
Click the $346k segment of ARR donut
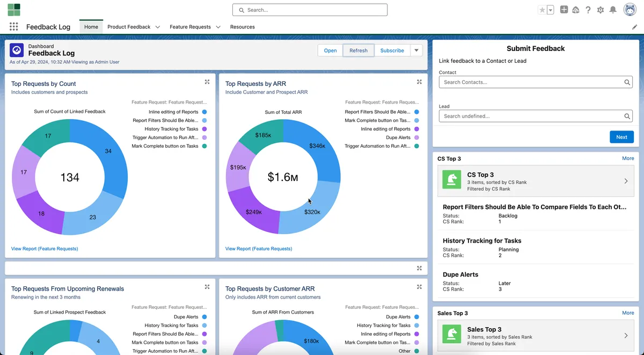pos(318,146)
